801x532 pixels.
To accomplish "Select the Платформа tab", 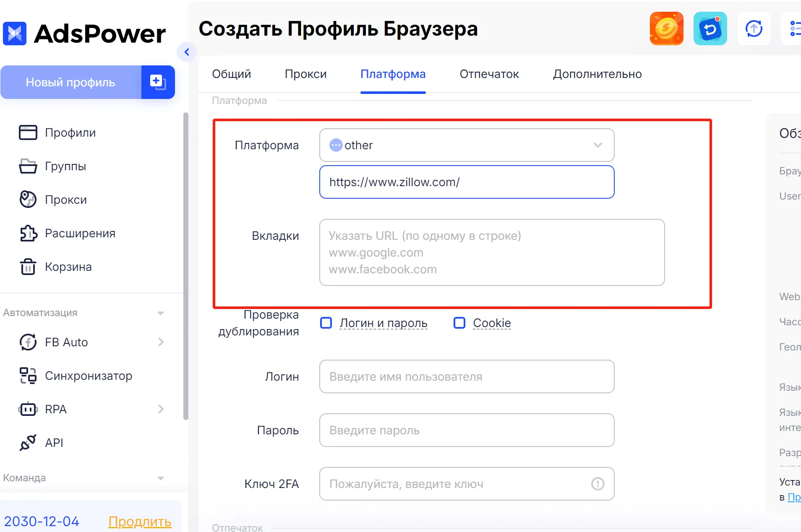I will 393,74.
